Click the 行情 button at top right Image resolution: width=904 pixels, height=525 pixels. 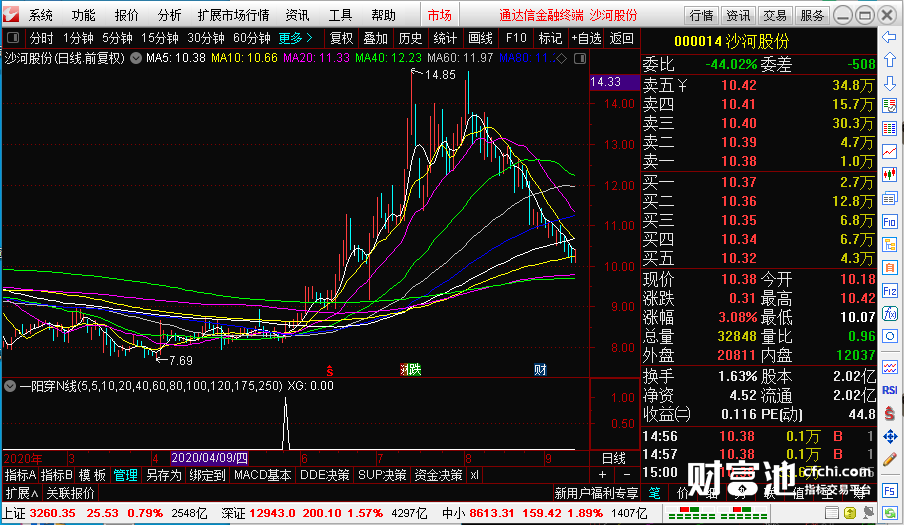pyautogui.click(x=702, y=16)
